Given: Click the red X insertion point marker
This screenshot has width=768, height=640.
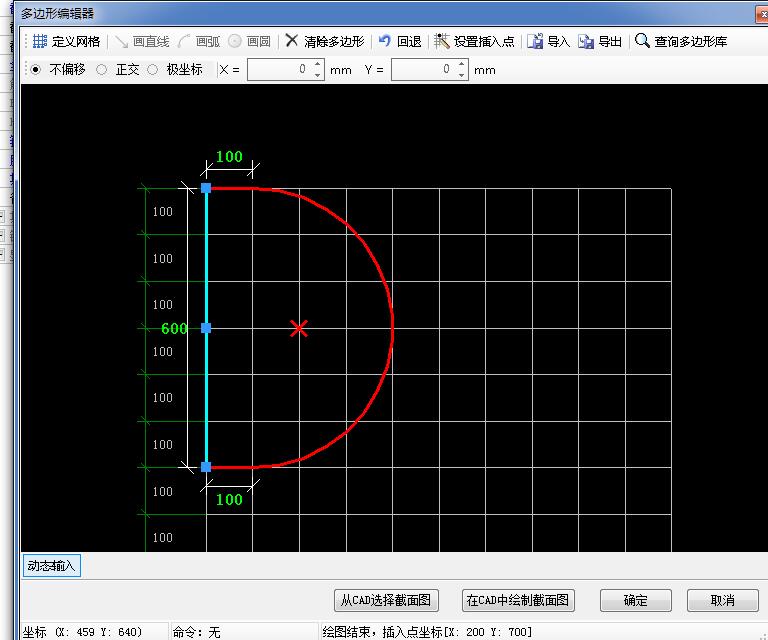Looking at the screenshot, I should pyautogui.click(x=299, y=328).
